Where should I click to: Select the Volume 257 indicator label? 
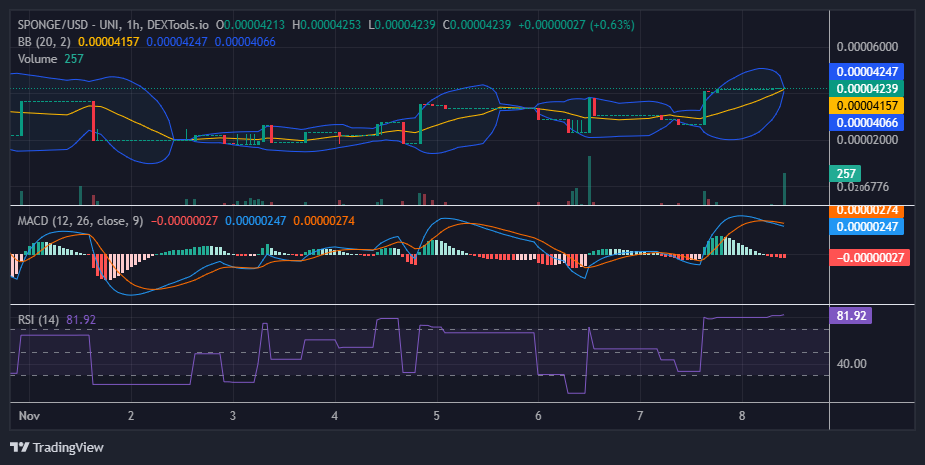[x=51, y=59]
